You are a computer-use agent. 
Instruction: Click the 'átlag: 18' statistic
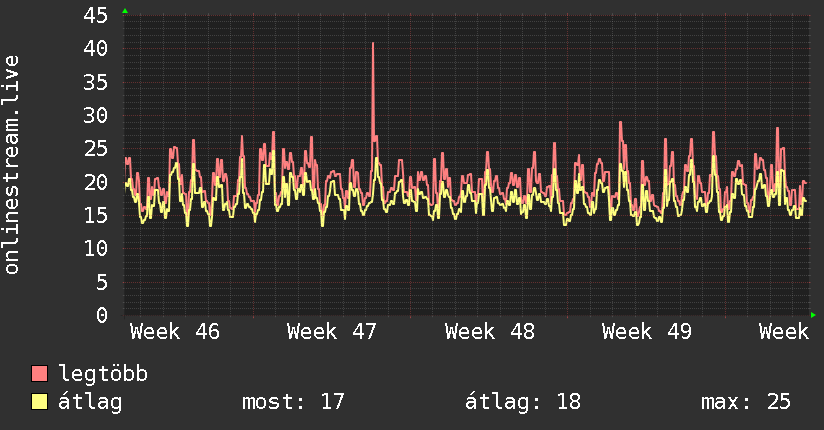[x=523, y=402]
